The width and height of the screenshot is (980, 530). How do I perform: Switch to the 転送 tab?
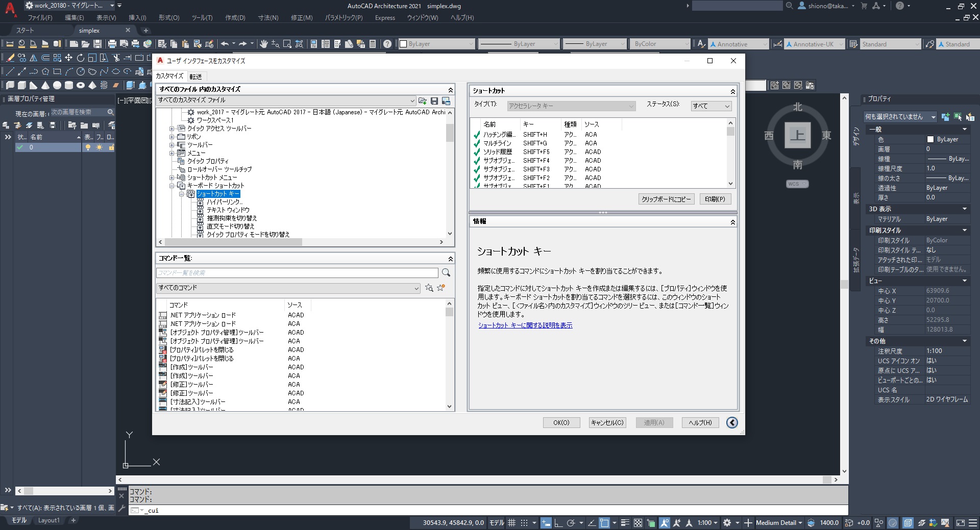(x=195, y=77)
